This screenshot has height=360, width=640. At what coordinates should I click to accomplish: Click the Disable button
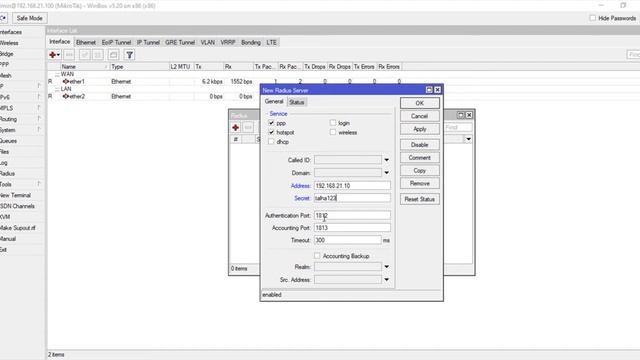[x=420, y=145]
